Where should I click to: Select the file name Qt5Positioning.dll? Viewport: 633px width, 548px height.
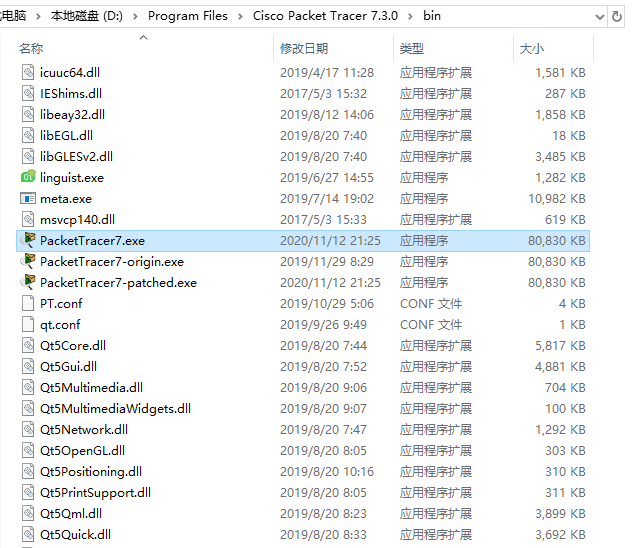tap(91, 472)
